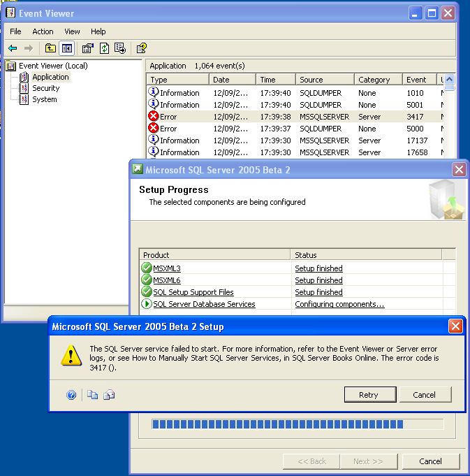The height and width of the screenshot is (476, 470).
Task: Select the Security log in tree
Action: click(46, 88)
